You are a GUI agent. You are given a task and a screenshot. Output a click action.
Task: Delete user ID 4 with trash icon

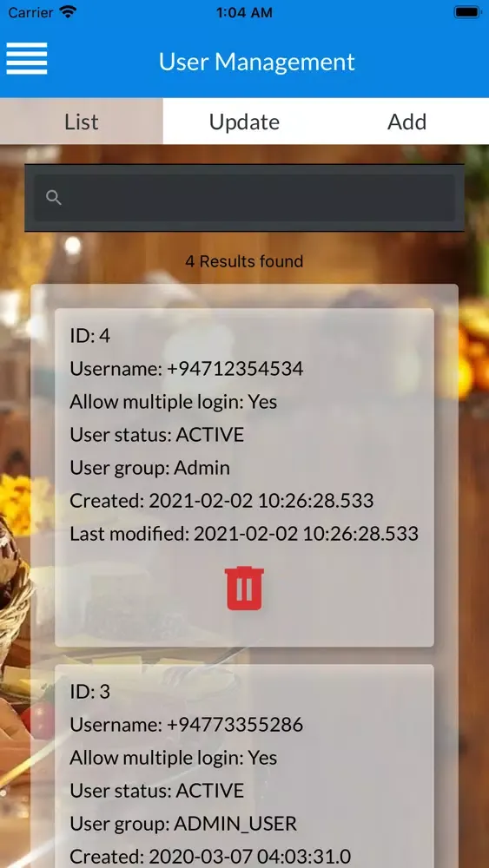tap(244, 588)
